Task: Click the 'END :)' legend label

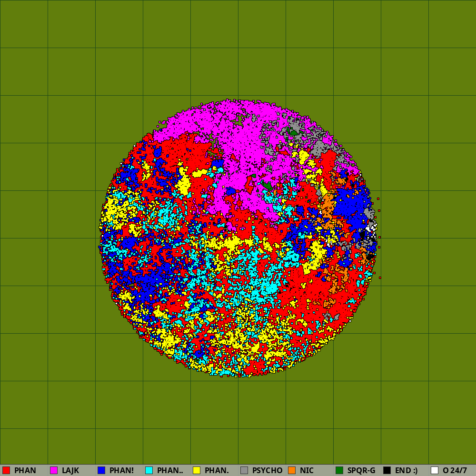Action: (x=406, y=471)
